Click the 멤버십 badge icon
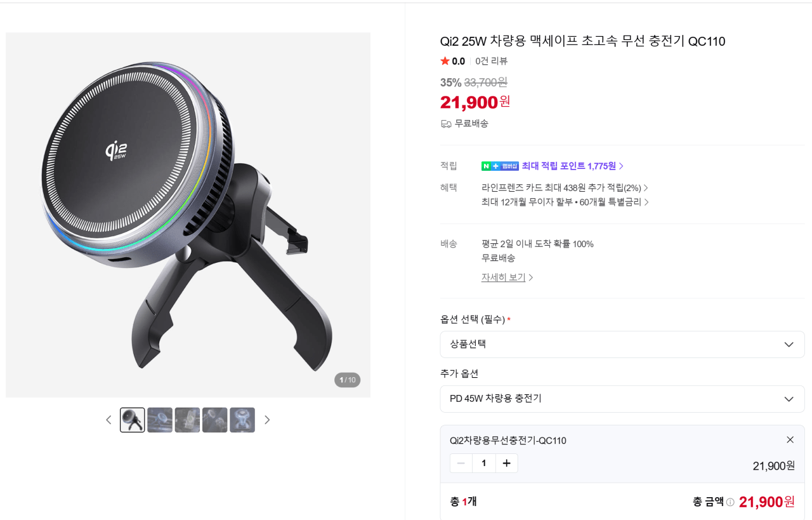Viewport: 812px width, 520px height. [508, 166]
